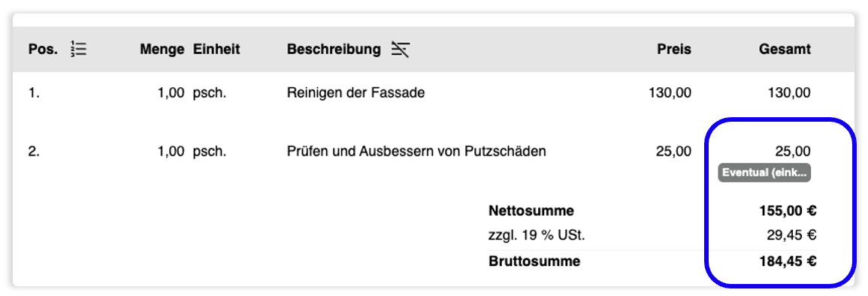Image resolution: width=868 pixels, height=296 pixels.
Task: Click the zzgl. 19 % USt. label
Action: 537,236
